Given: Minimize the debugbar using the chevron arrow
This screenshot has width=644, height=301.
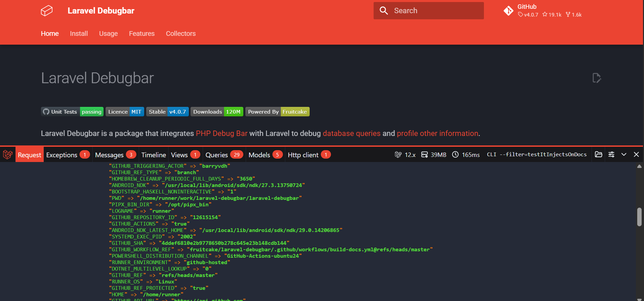Looking at the screenshot, I should (624, 155).
